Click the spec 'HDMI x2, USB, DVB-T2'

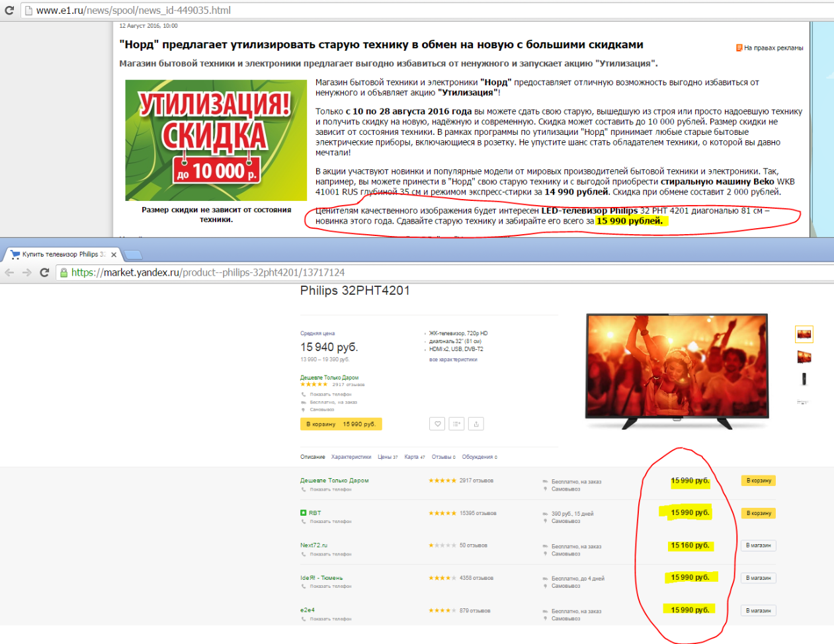tap(456, 349)
